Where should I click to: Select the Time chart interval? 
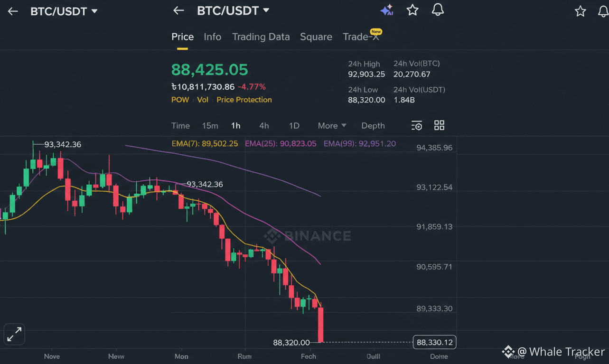click(x=180, y=126)
